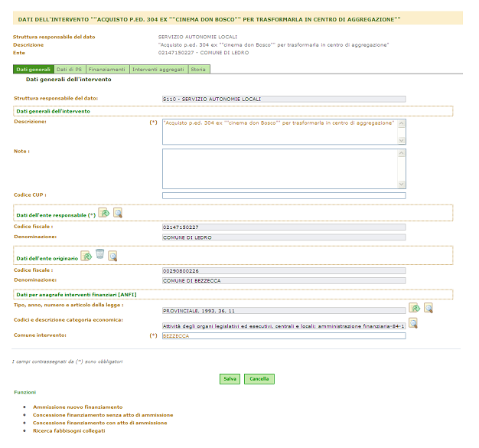Screen dimensions: 479x448
Task: Click the Struttura responsabile field S110
Action: (284, 99)
